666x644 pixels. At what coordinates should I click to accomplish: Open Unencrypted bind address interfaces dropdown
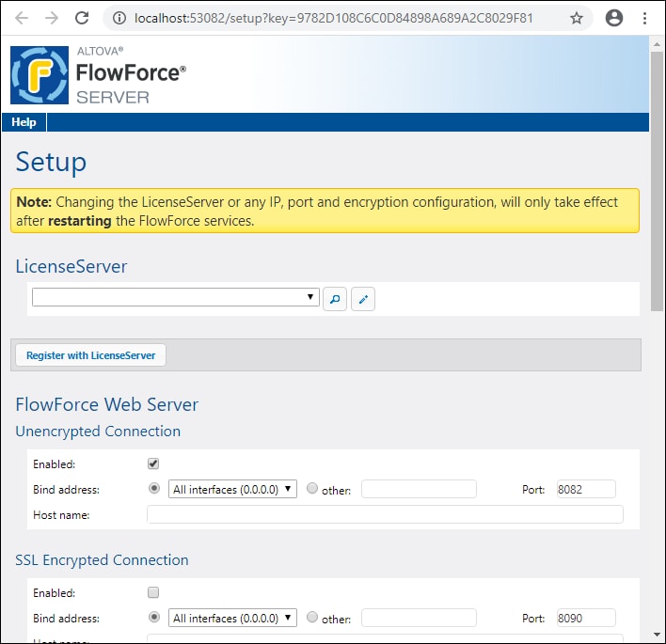point(232,489)
